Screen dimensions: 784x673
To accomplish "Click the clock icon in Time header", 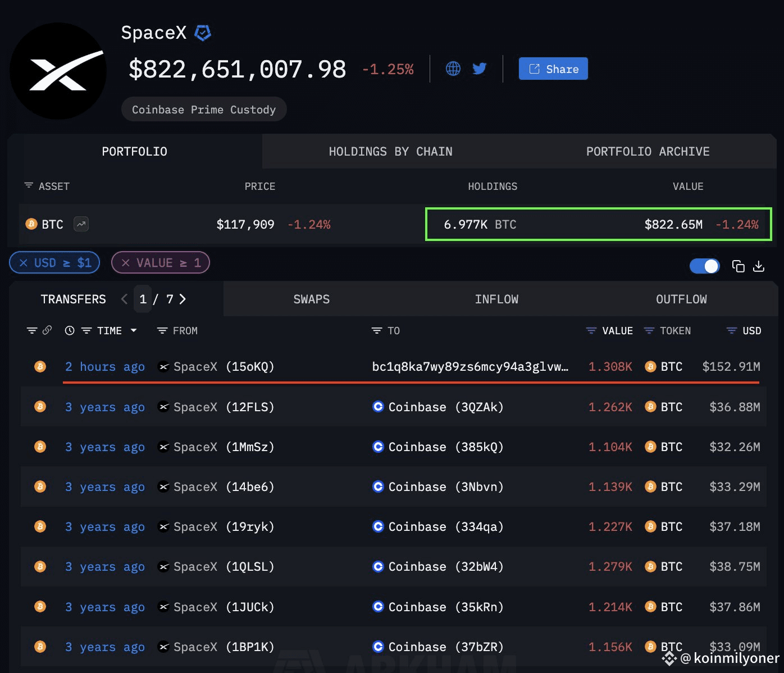I will pos(70,330).
